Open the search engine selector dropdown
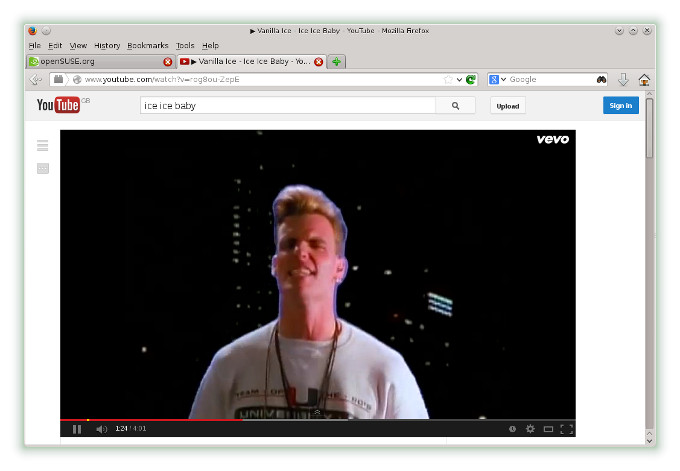 (497, 79)
